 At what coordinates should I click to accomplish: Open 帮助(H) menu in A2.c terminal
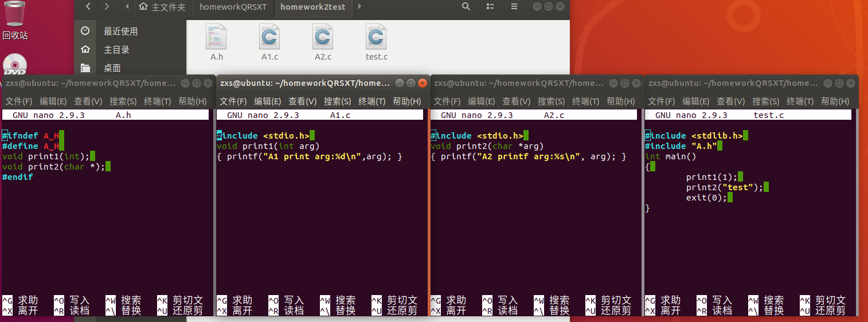620,101
